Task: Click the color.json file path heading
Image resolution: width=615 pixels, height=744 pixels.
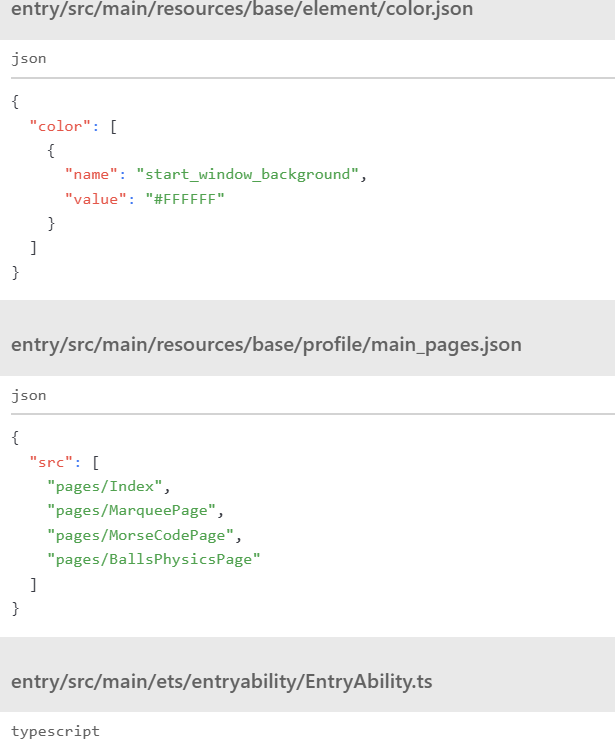Action: [x=242, y=10]
